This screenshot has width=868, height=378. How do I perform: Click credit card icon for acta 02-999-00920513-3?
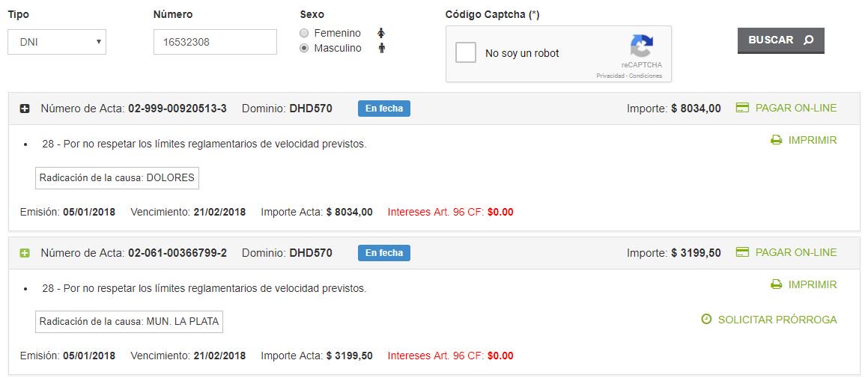(x=743, y=108)
